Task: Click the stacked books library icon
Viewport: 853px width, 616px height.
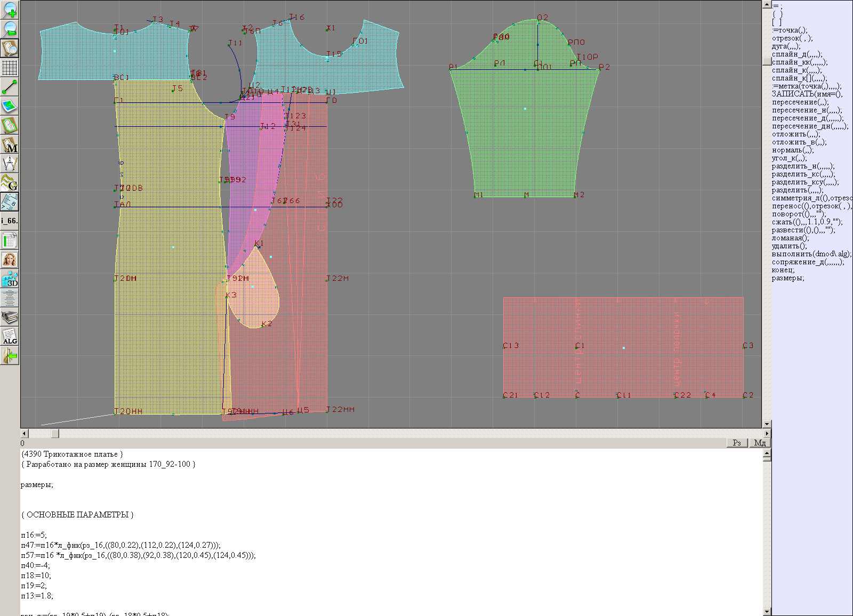Action: point(10,318)
